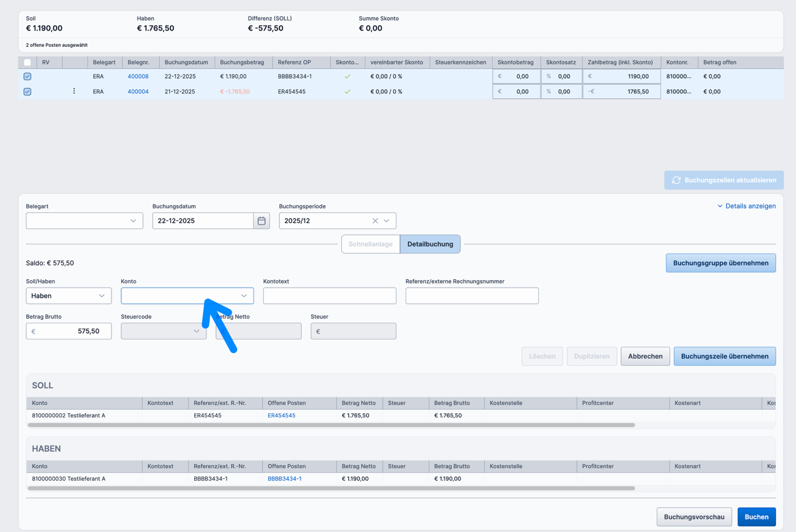Screen dimensions: 796x532
Task: Click into the Betrag Brutto field
Action: [69, 331]
